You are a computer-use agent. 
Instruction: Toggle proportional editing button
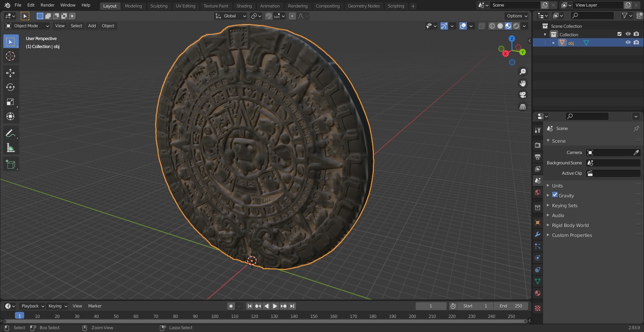coord(292,16)
